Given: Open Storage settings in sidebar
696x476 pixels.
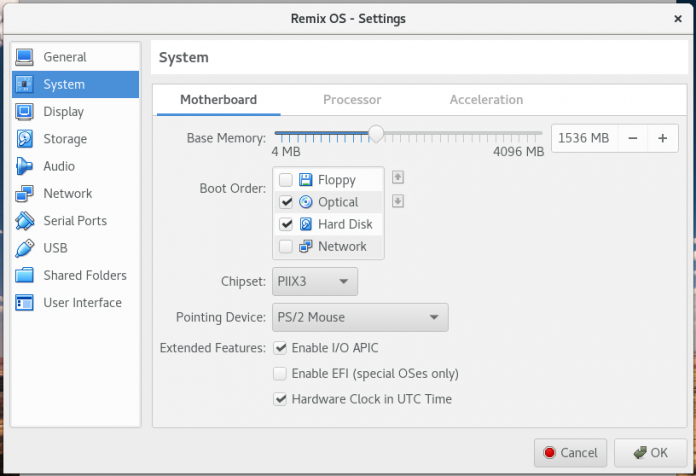Looking at the screenshot, I should pyautogui.click(x=25, y=139).
